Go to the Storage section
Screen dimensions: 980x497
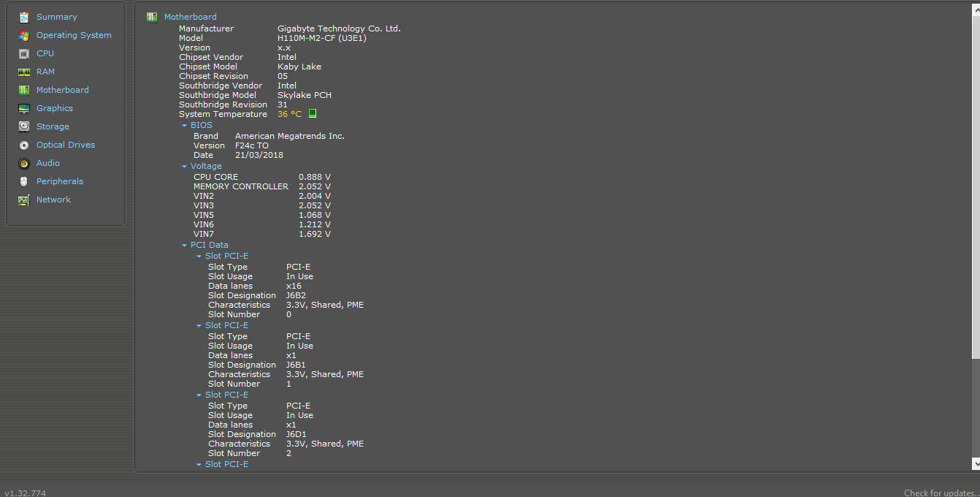[53, 126]
